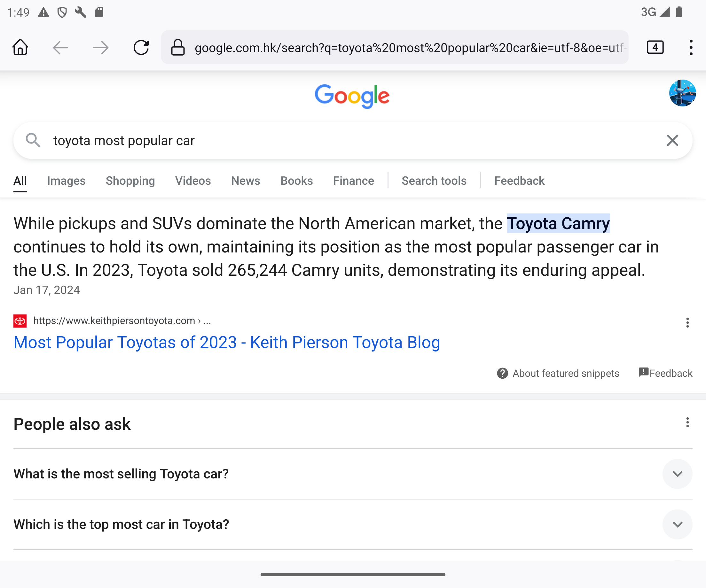Switch to the Images tab
Viewport: 706px width, 588px height.
(x=66, y=181)
